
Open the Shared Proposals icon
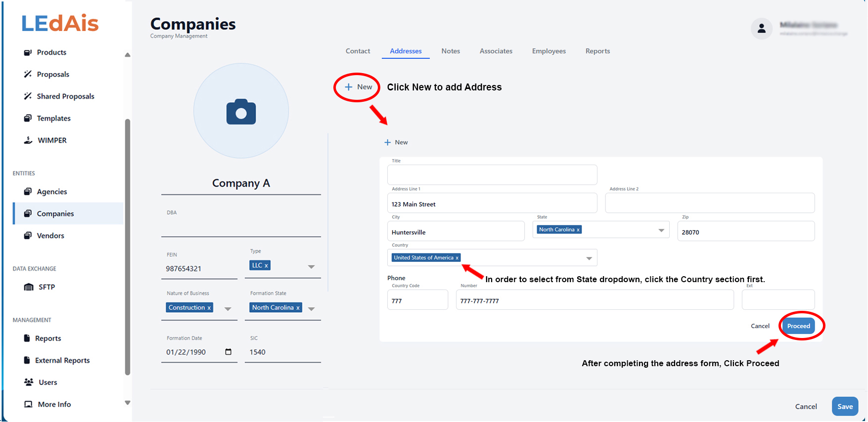[28, 96]
